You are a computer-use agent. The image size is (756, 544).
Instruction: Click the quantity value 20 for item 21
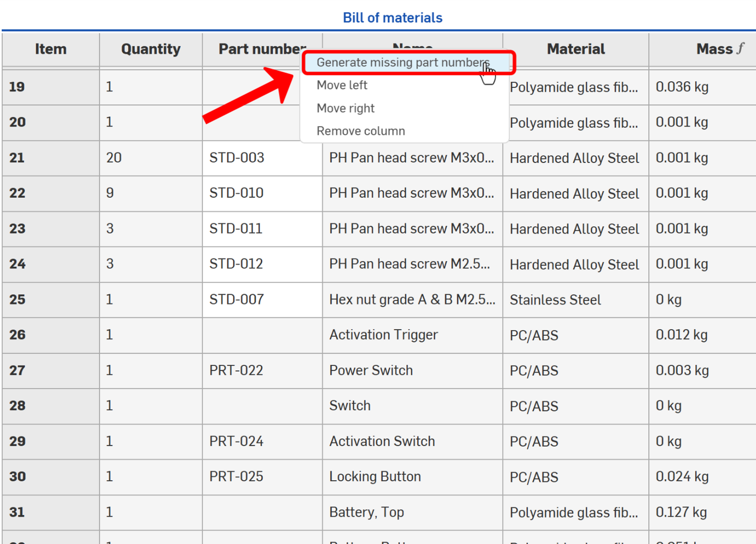pyautogui.click(x=113, y=158)
